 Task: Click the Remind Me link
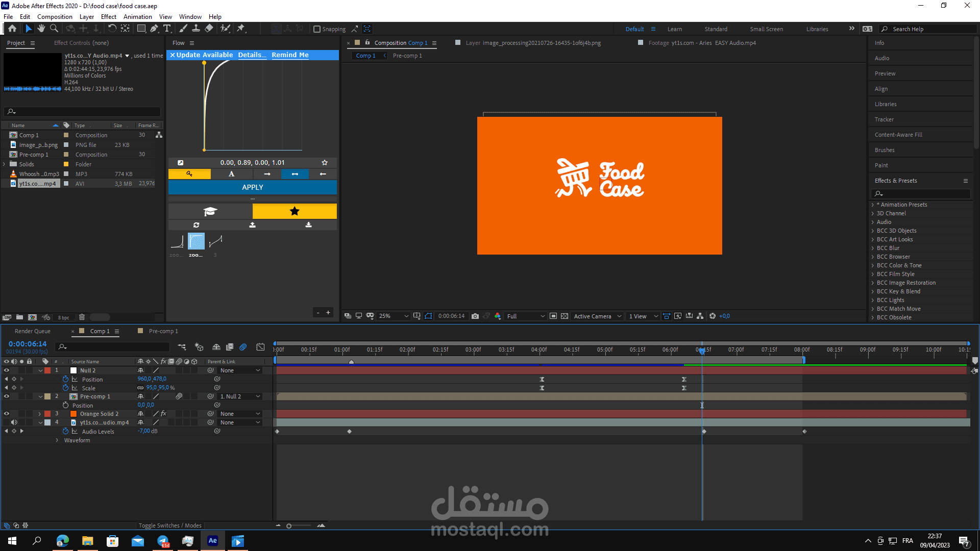click(x=290, y=55)
